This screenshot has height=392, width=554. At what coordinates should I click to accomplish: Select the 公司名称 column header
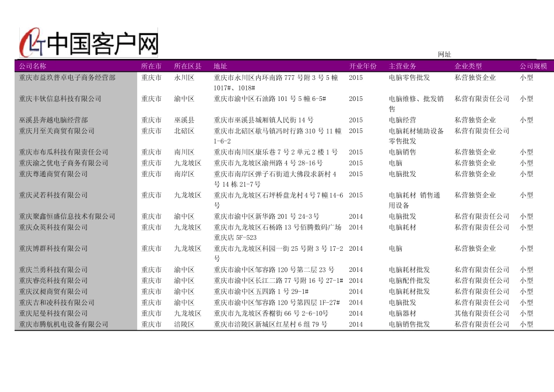33,66
